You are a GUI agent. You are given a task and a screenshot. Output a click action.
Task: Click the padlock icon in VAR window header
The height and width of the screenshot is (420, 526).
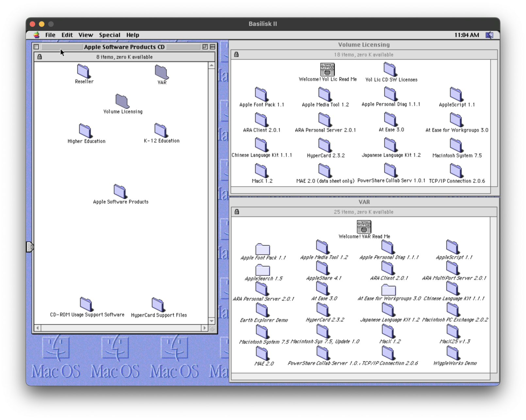coord(237,212)
